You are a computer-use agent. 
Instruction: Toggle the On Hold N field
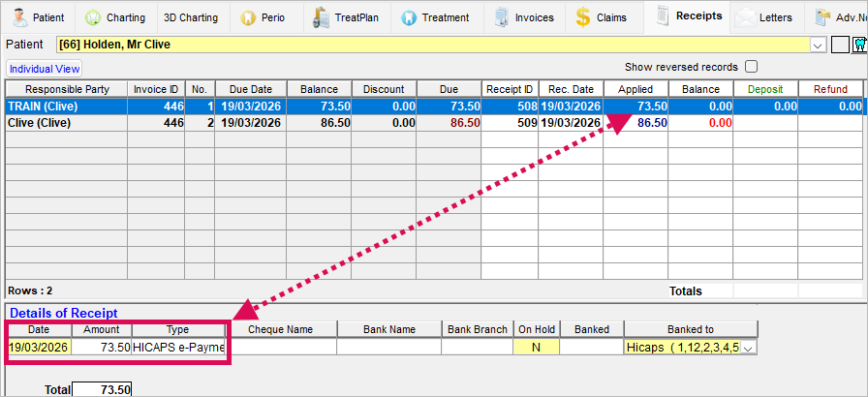click(536, 347)
